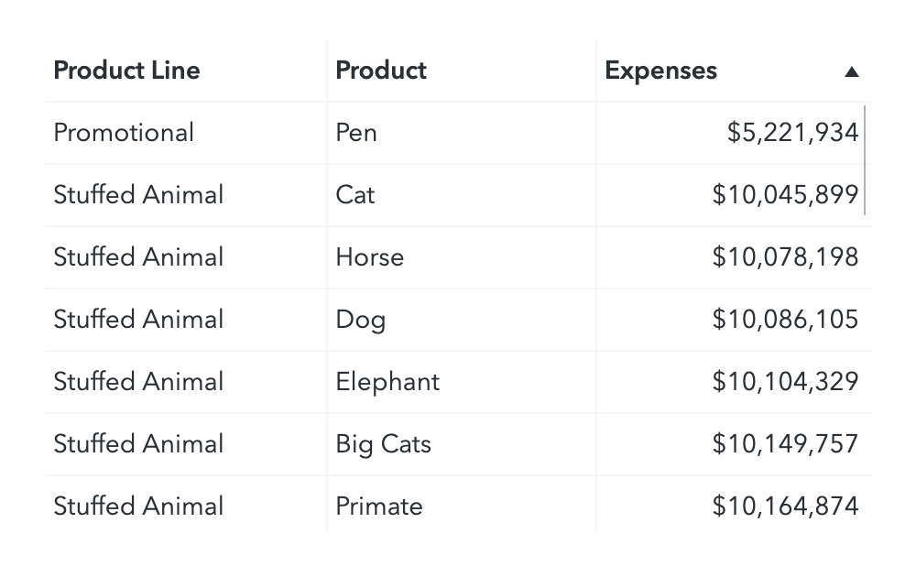The image size is (916, 588).
Task: Select the Promotional product line cell
Action: 124,133
